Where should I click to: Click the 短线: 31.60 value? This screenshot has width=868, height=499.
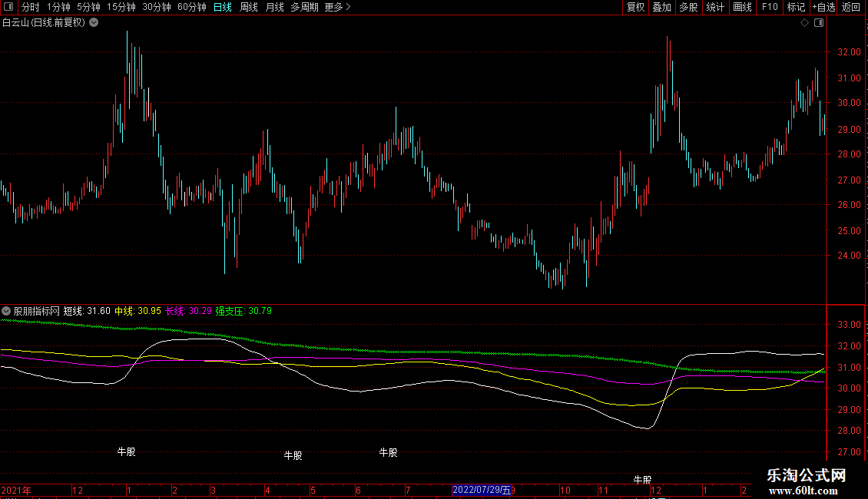point(87,311)
